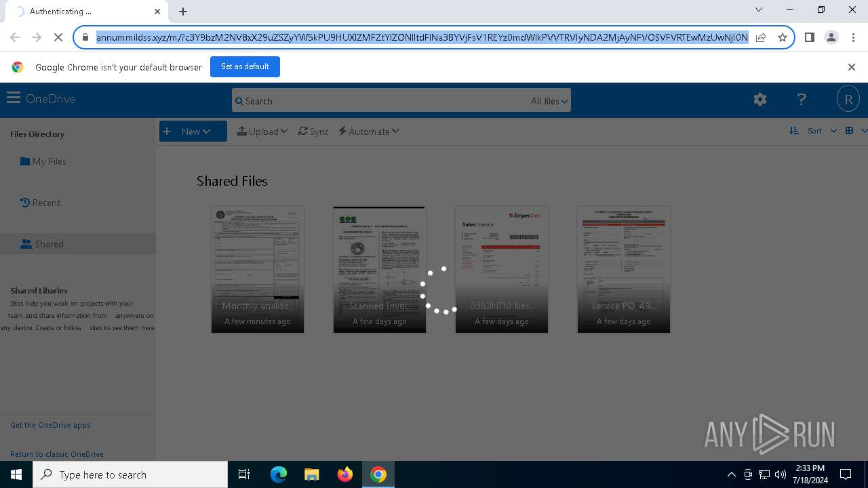This screenshot has width=868, height=488.
Task: Open the OneDrive hamburger menu
Action: pos(14,98)
